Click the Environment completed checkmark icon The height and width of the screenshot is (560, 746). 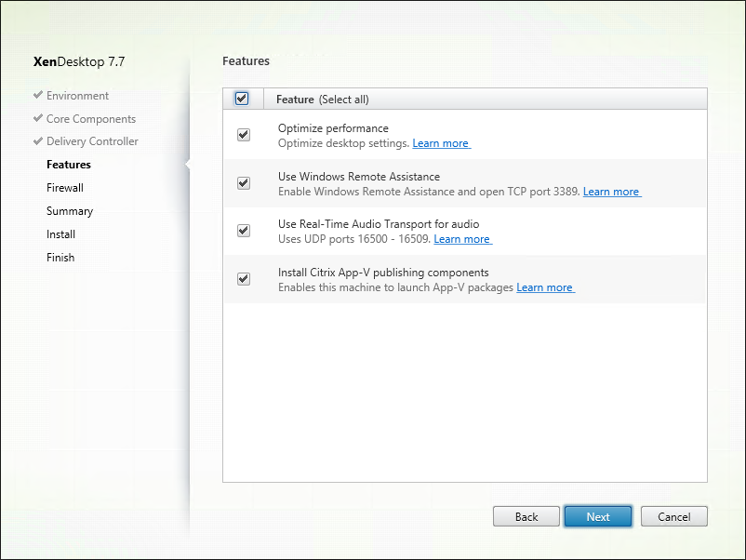pyautogui.click(x=38, y=95)
